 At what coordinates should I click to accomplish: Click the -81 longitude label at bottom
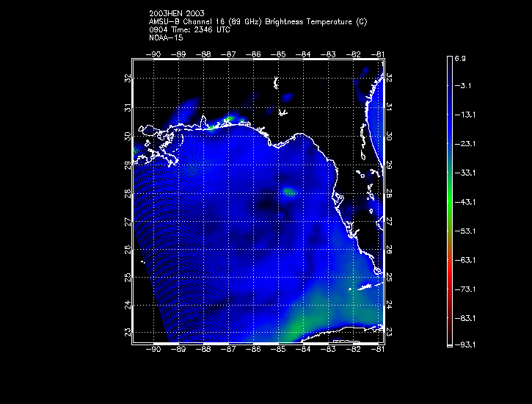(378, 349)
